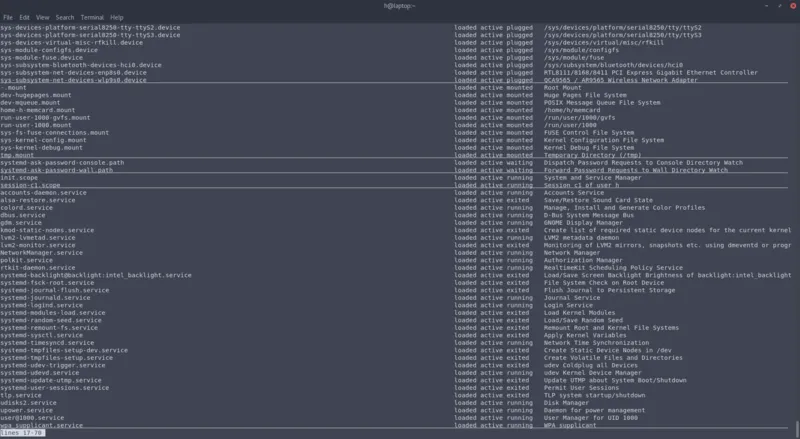
Task: Select 'Disk Manager' description text
Action: tap(566, 403)
